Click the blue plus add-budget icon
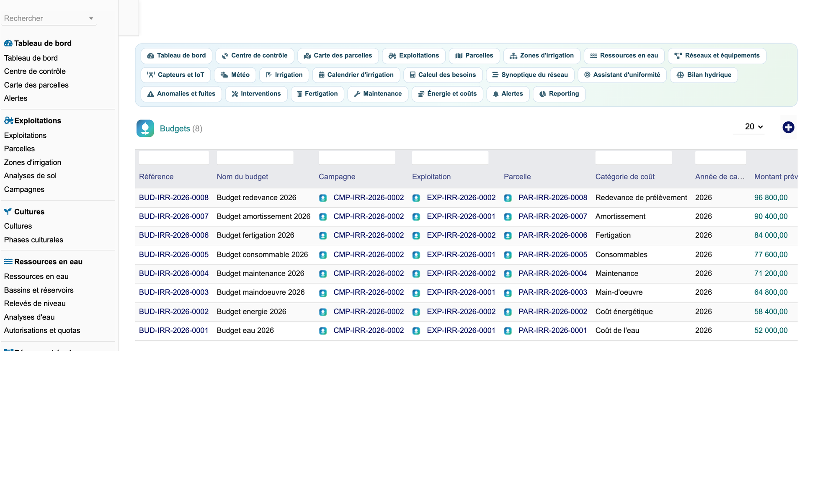Viewport: 815px width, 504px height. point(788,127)
